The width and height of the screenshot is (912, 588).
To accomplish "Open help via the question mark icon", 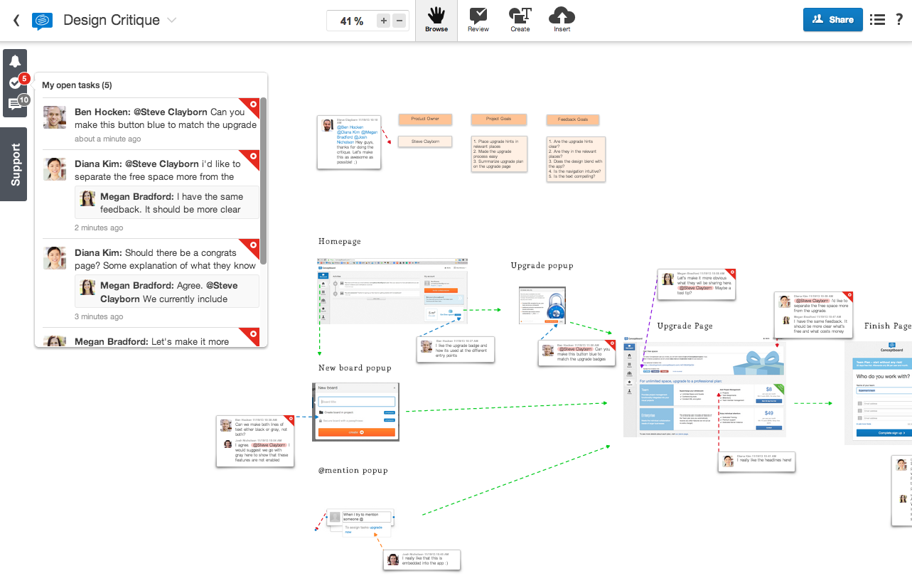I will (x=899, y=20).
